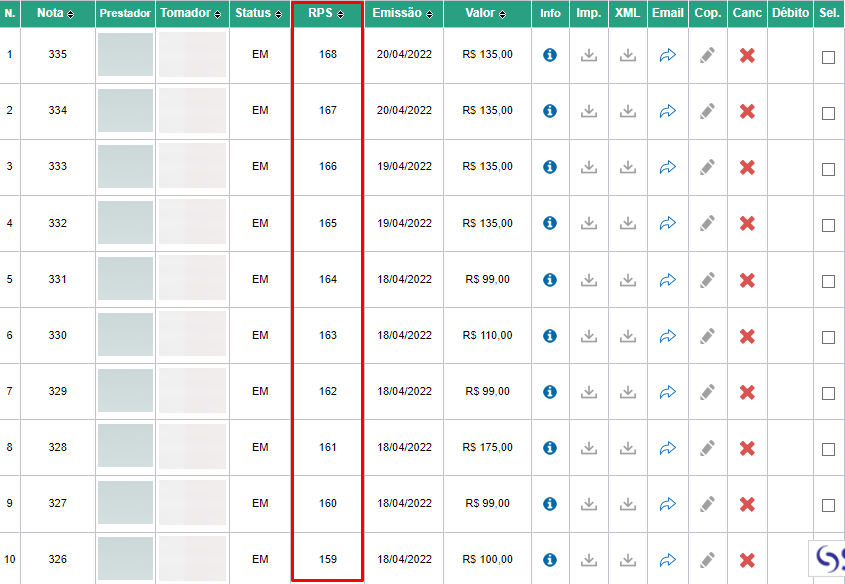
Task: Email nota 332 using share arrow
Action: [668, 223]
